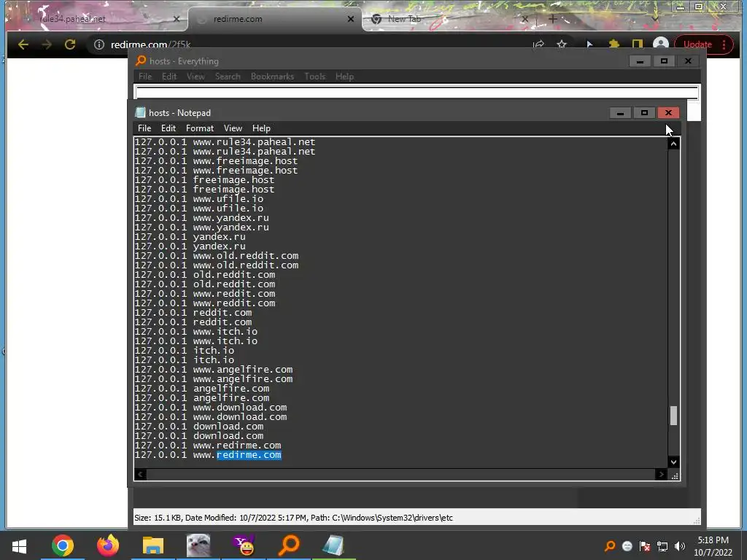Bookmark this page with star icon

pos(562,44)
